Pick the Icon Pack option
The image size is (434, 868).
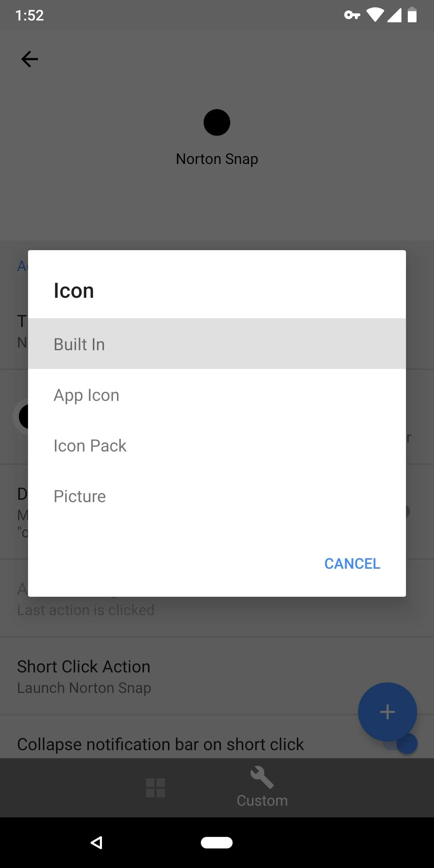click(217, 445)
